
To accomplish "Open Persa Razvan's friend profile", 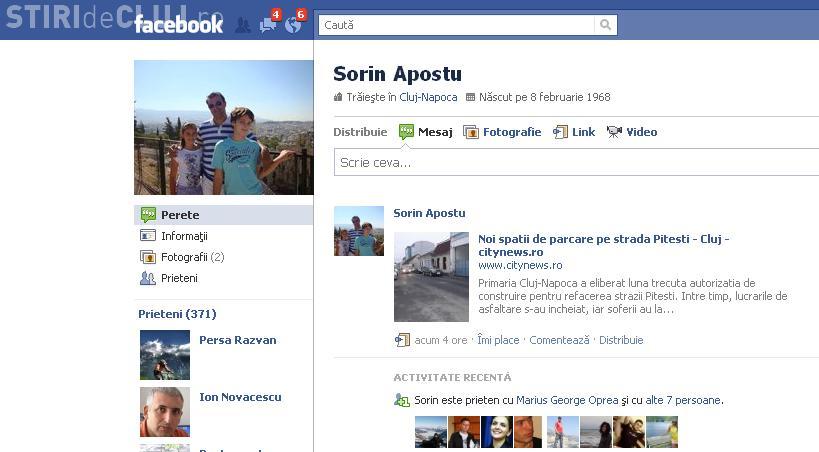I will pyautogui.click(x=237, y=340).
